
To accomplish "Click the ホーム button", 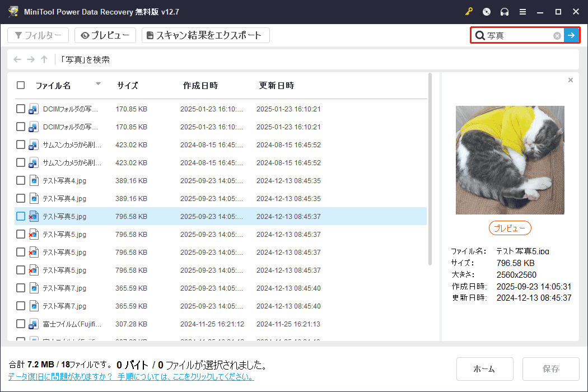I will [485, 369].
